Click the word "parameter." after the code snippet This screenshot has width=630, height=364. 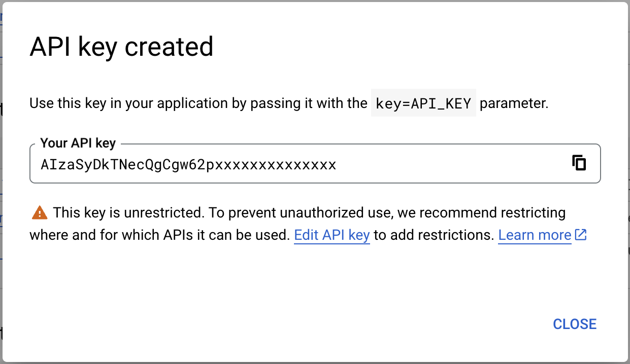pos(514,103)
